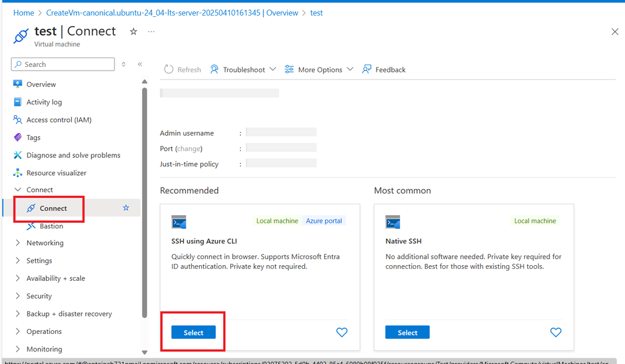This screenshot has height=364, width=625.
Task: Click the Overview monitor icon in sidebar
Action: click(18, 84)
